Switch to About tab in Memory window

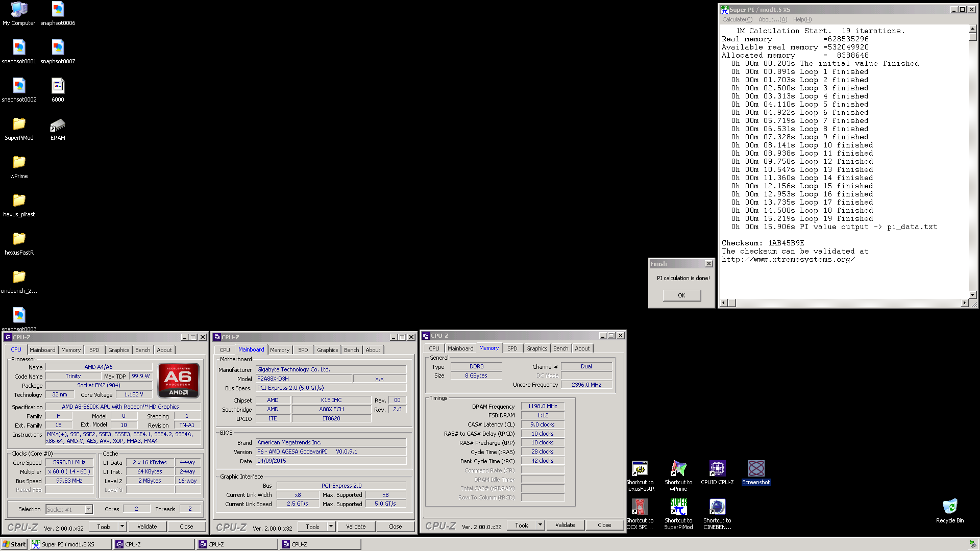(x=582, y=348)
